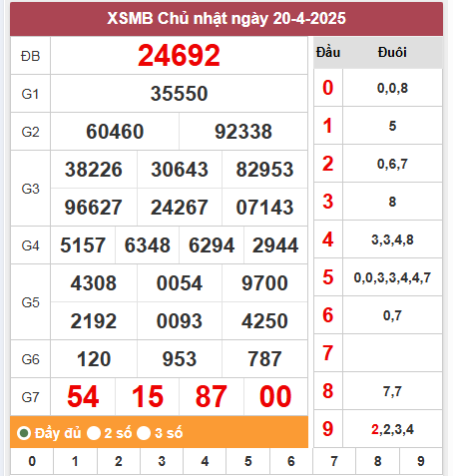Click the G3 number 82953

[x=264, y=170]
